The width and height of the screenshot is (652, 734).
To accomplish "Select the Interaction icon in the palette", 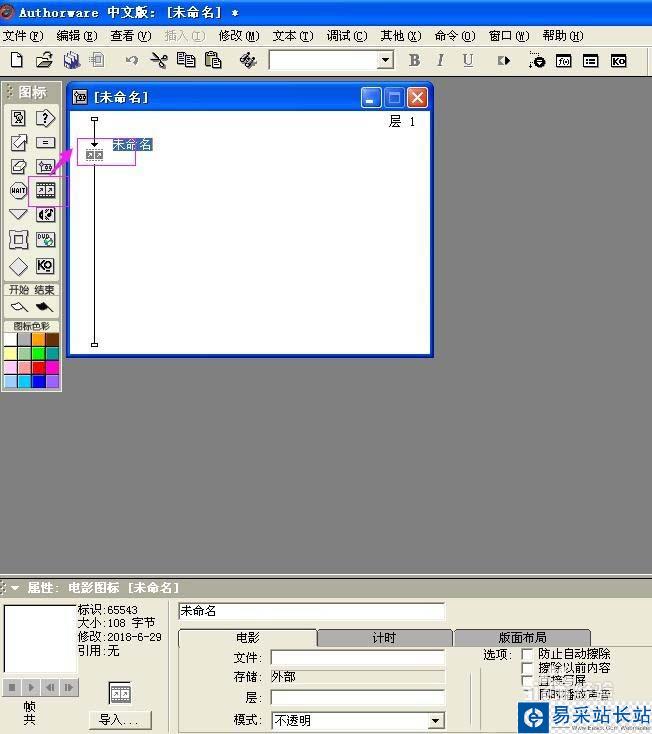I will [x=45, y=118].
